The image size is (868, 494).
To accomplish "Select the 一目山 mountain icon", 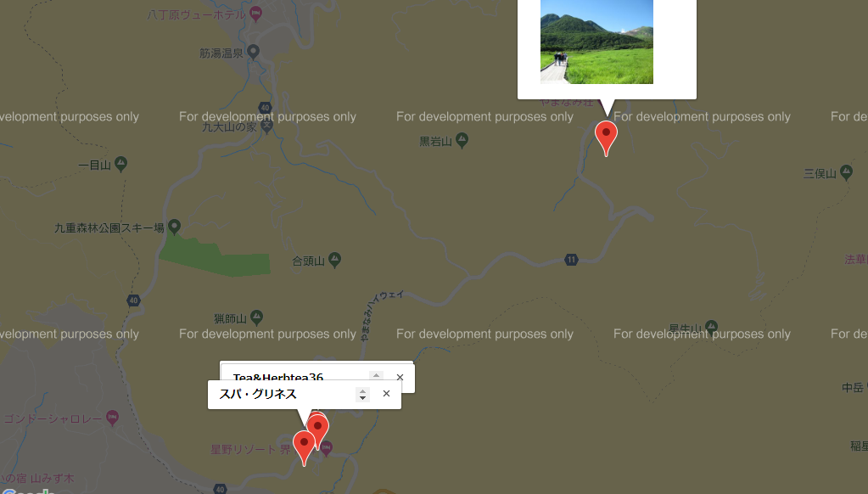I will tap(121, 164).
